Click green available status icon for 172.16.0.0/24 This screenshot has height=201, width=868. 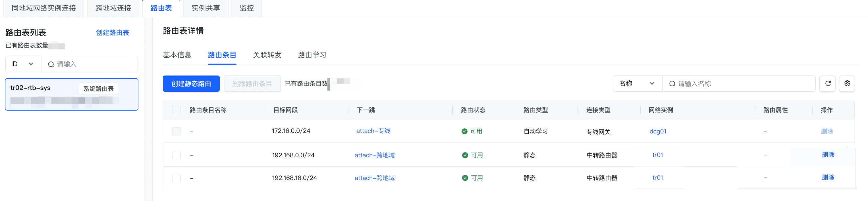click(x=464, y=131)
